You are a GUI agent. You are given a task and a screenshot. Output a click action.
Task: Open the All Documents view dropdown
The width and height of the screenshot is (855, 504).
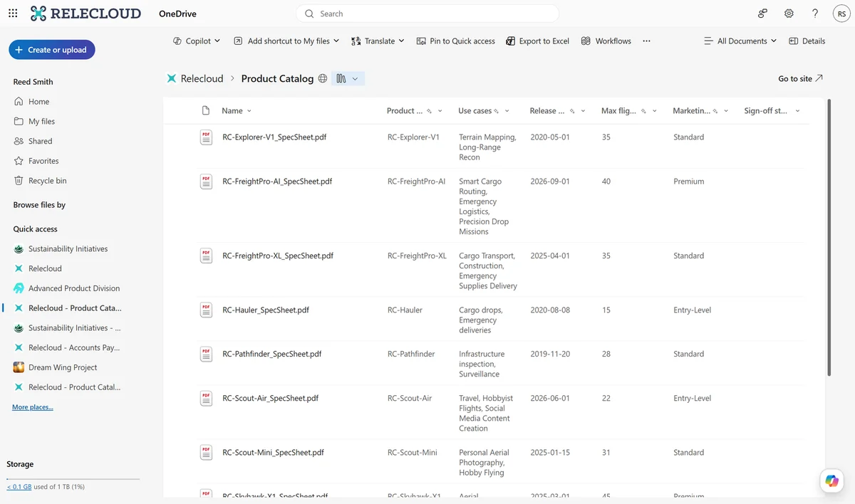[x=740, y=41]
